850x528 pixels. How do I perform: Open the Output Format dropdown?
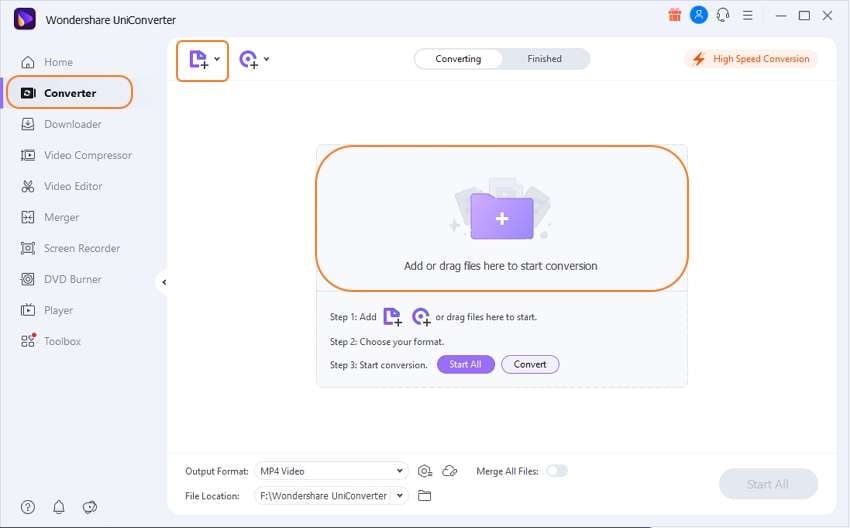click(331, 471)
